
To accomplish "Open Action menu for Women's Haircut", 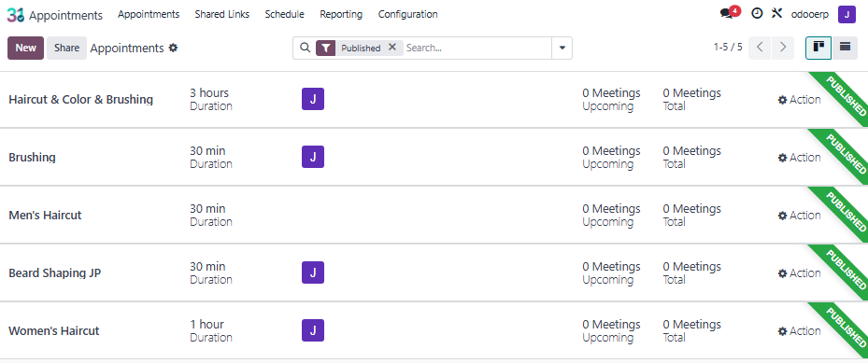I will tap(799, 331).
